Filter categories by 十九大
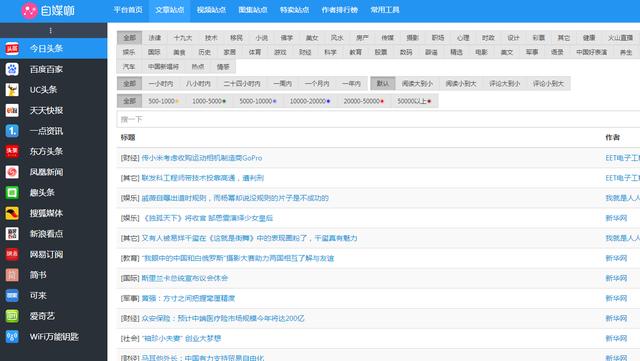Screen dimensions: 640x361 coord(182,38)
